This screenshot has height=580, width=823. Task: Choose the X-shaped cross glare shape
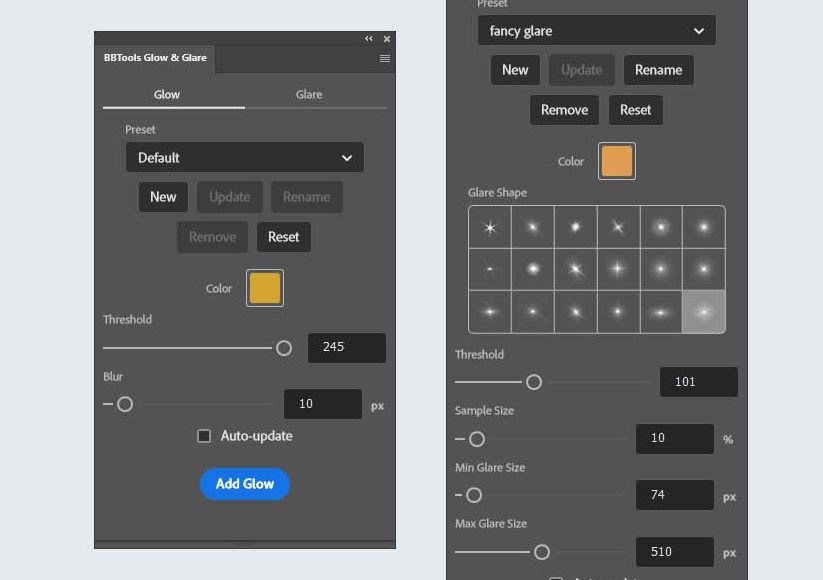618,227
